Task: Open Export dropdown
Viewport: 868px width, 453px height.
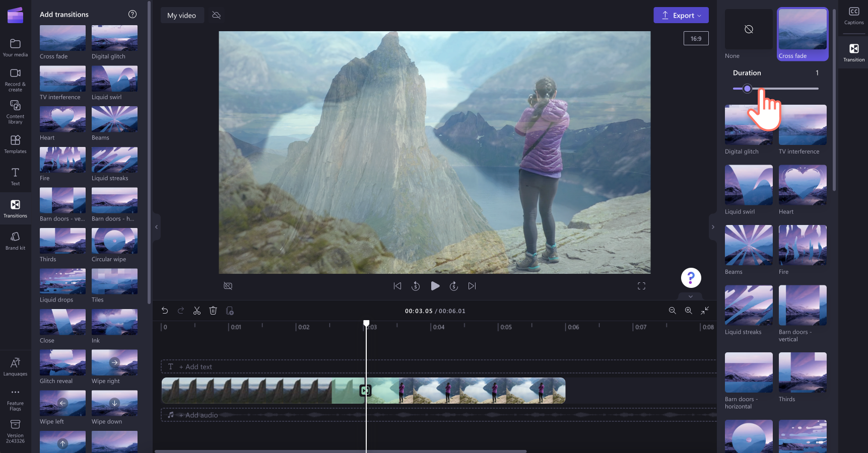Action: [681, 15]
